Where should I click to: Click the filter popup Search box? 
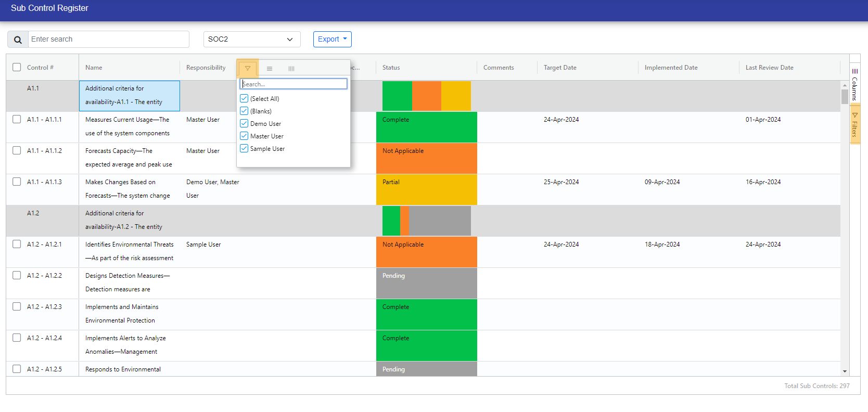pyautogui.click(x=293, y=84)
